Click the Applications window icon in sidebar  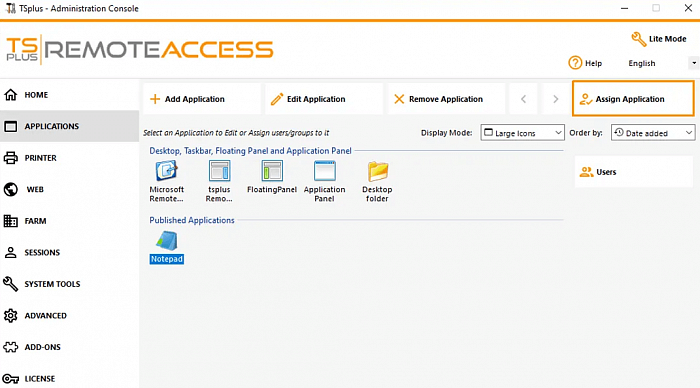point(11,126)
